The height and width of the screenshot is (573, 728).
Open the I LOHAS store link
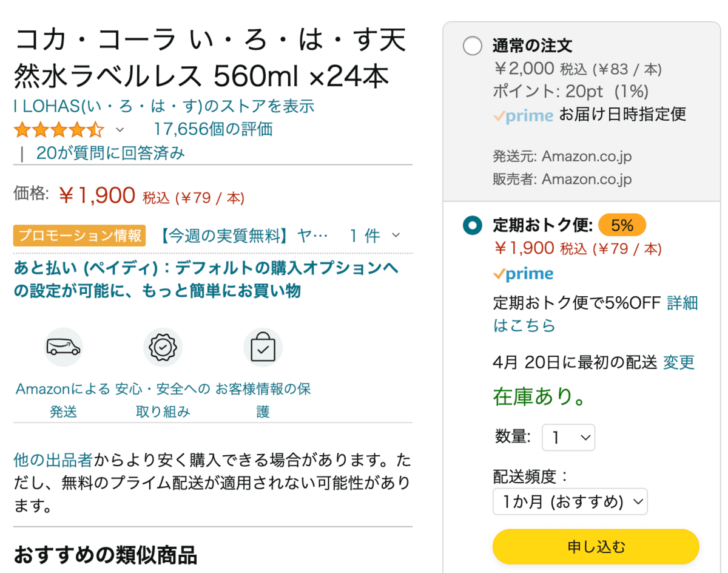point(164,106)
